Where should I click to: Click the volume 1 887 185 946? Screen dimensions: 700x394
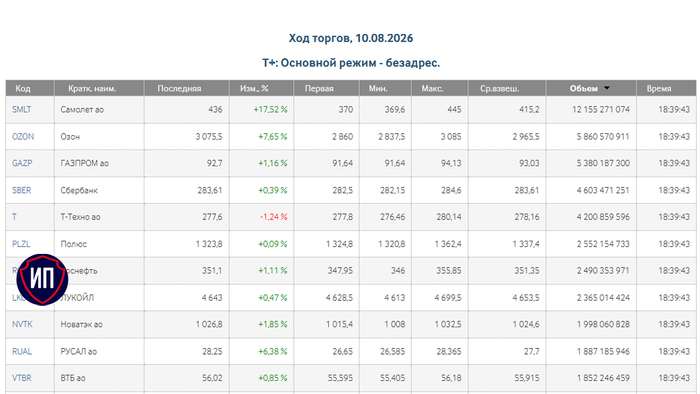tap(603, 351)
